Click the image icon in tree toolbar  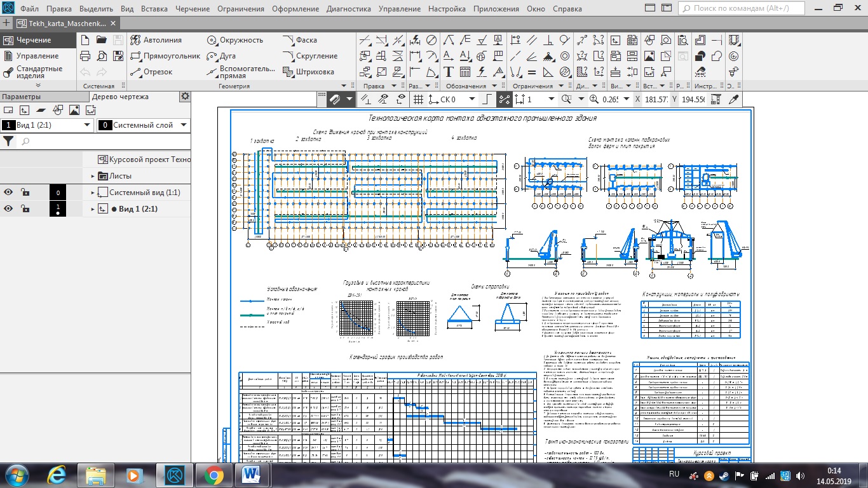[x=74, y=110]
